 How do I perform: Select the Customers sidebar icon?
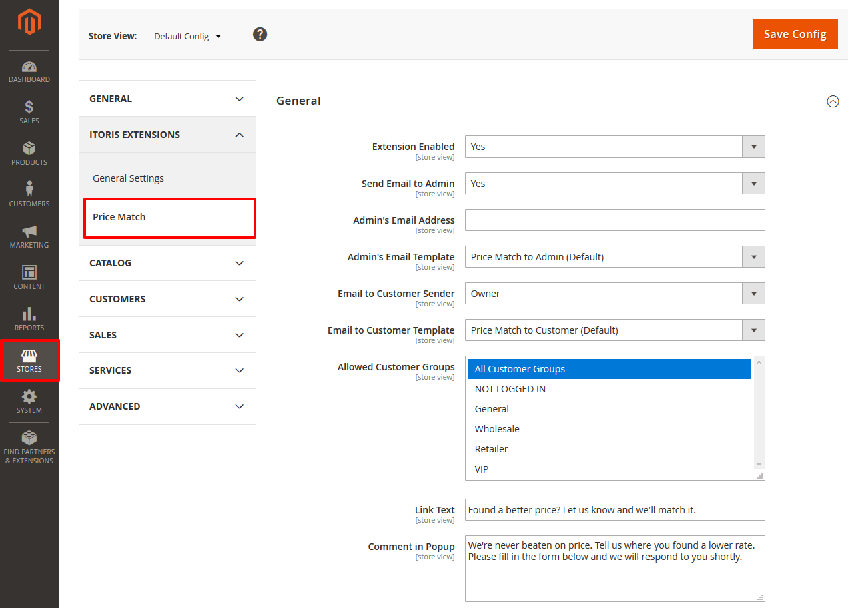tap(29, 194)
